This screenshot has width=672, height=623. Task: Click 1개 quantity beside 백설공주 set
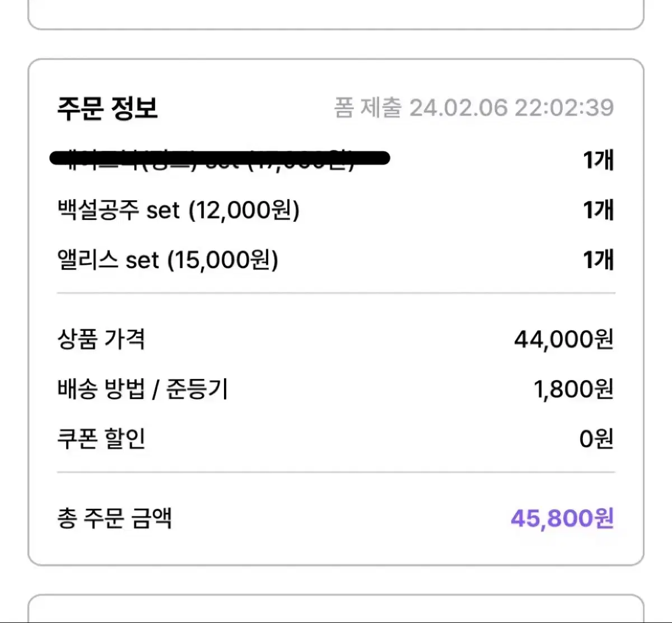click(x=599, y=210)
